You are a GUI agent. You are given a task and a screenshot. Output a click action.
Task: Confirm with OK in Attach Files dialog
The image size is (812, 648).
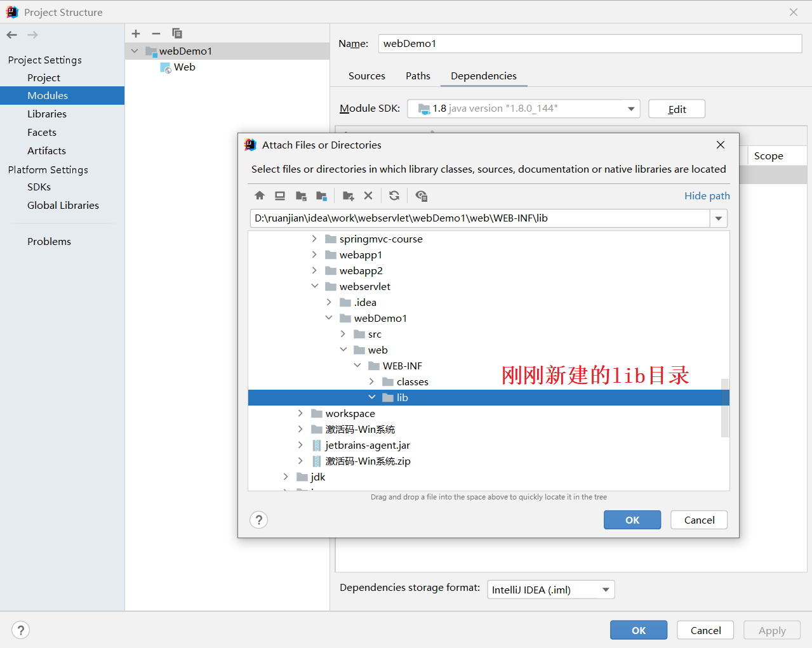click(632, 520)
